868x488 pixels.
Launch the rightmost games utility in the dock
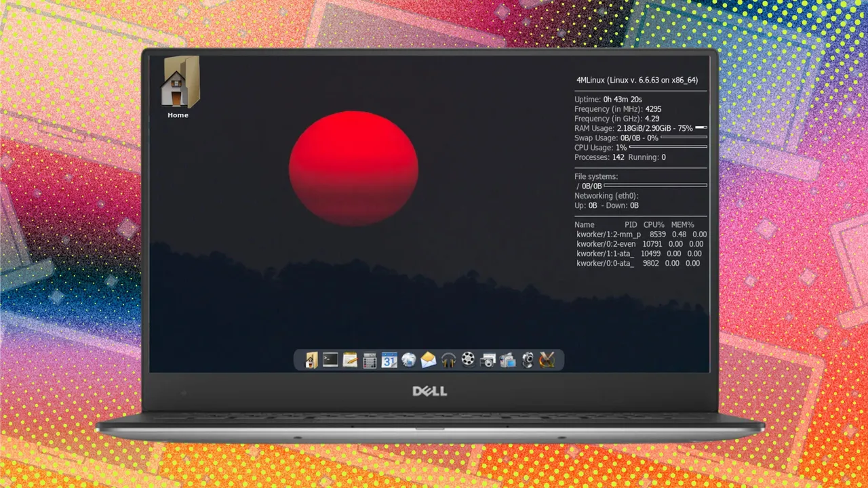(x=547, y=360)
